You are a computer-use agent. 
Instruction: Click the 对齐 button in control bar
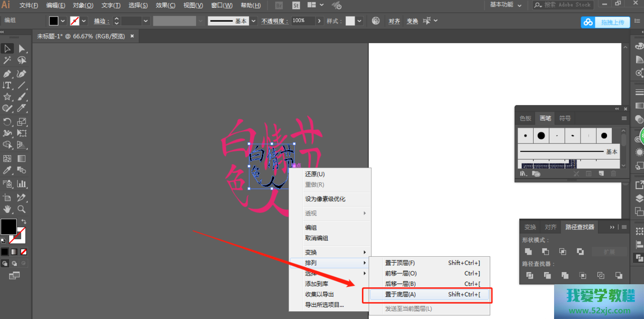394,21
